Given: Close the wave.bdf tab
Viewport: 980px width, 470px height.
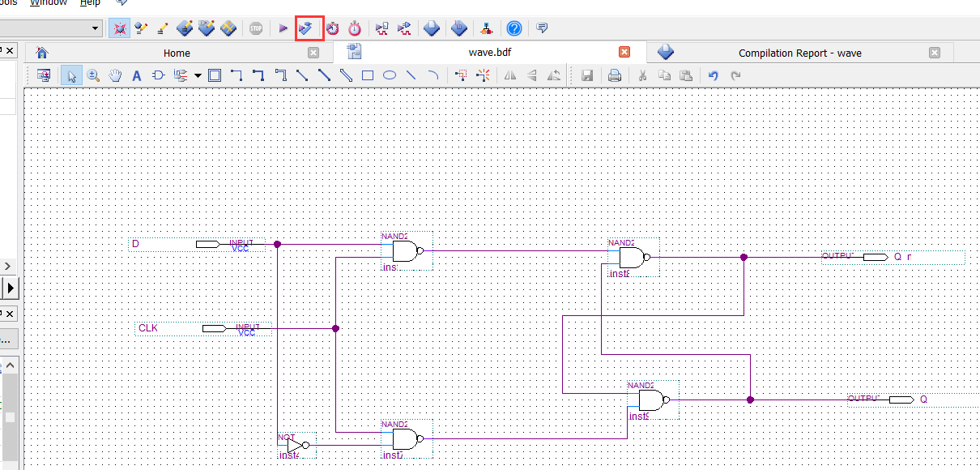Looking at the screenshot, I should point(624,52).
